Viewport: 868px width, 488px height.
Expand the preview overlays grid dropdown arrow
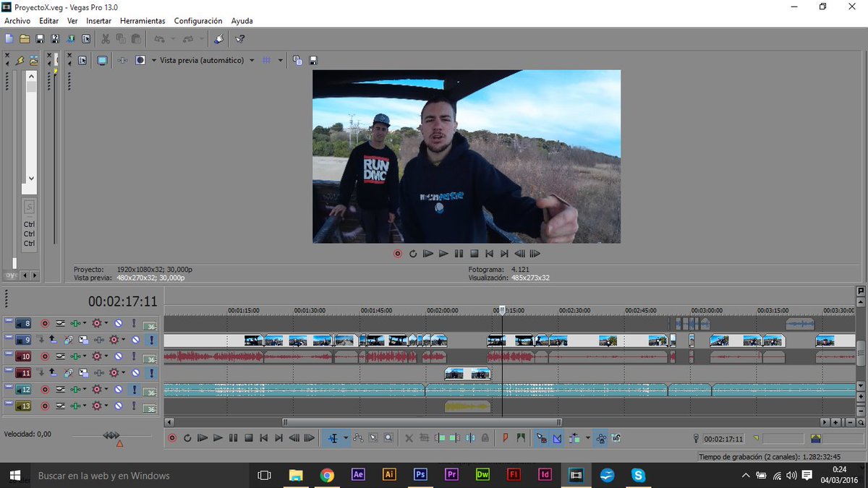(x=280, y=61)
